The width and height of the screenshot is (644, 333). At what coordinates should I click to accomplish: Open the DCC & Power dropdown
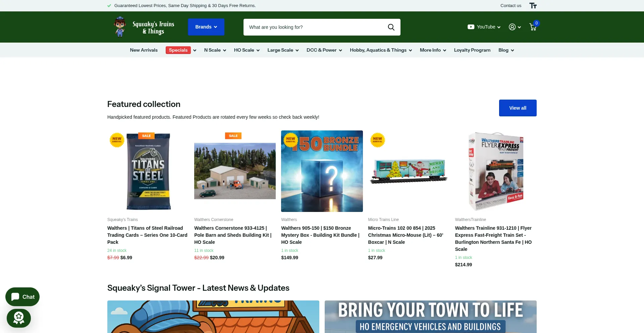(324, 50)
